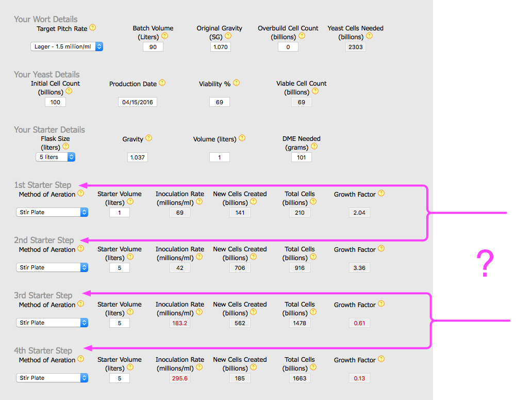Click the help icon beside Target Pitch Rate
This screenshot has width=532, height=400.
pyautogui.click(x=92, y=28)
